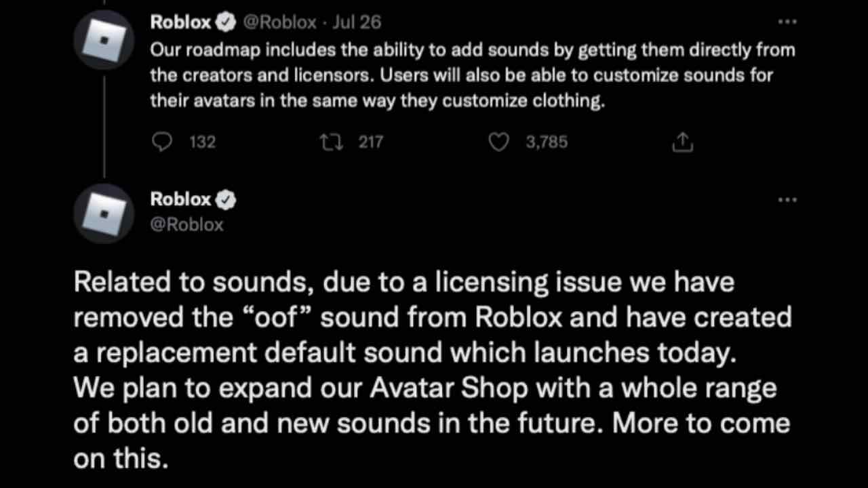Click the reply speech bubble icon
Screen dimensions: 868x488
(x=161, y=142)
